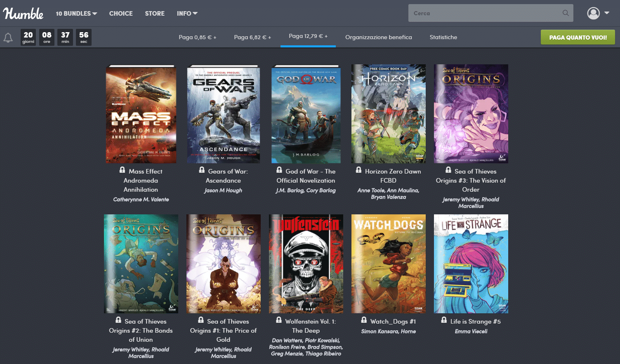Click author text 'J.M. Barlog, Cory Barlog'
This screenshot has height=364, width=620.
click(306, 190)
